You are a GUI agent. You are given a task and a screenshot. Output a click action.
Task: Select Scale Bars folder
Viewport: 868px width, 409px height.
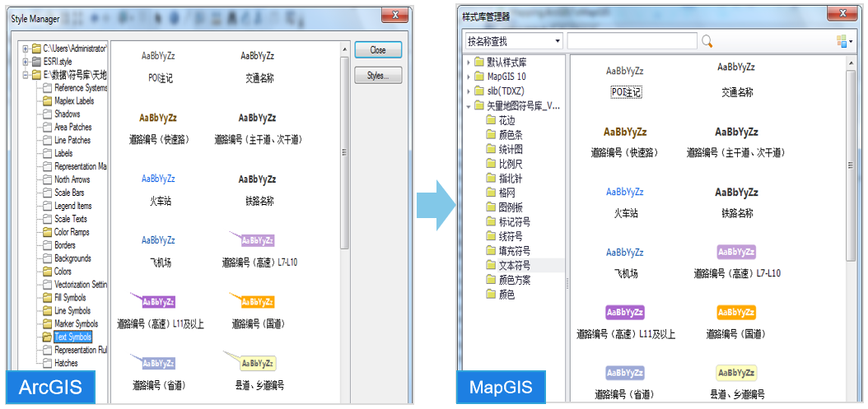(x=63, y=193)
